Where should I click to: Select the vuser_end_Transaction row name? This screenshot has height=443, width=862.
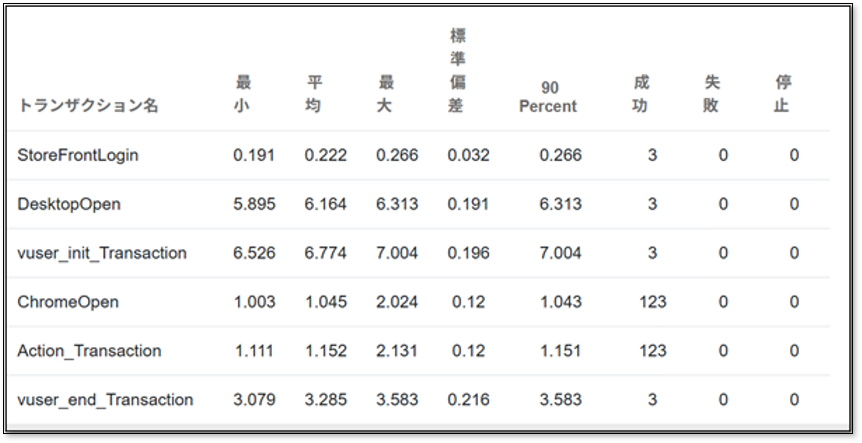[x=105, y=400]
